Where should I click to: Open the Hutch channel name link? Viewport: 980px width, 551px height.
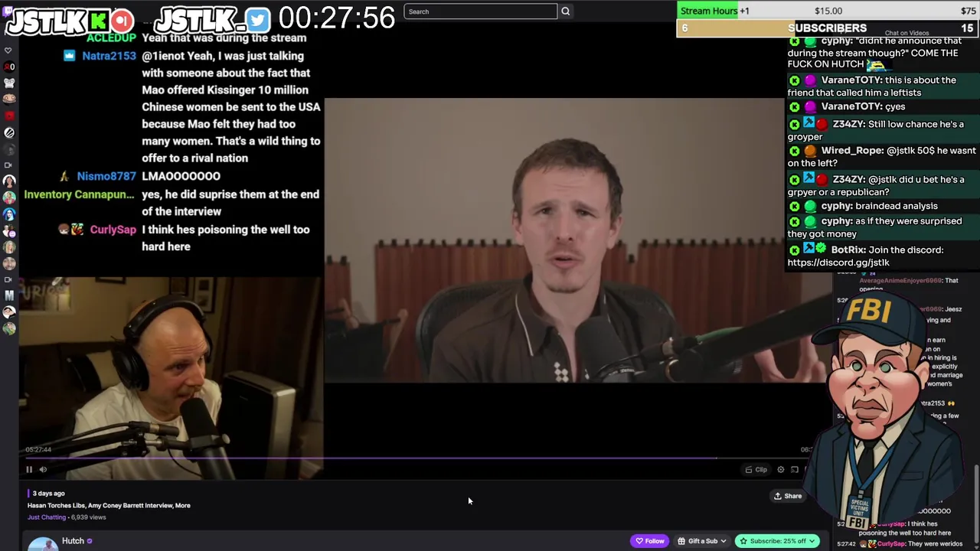point(73,541)
